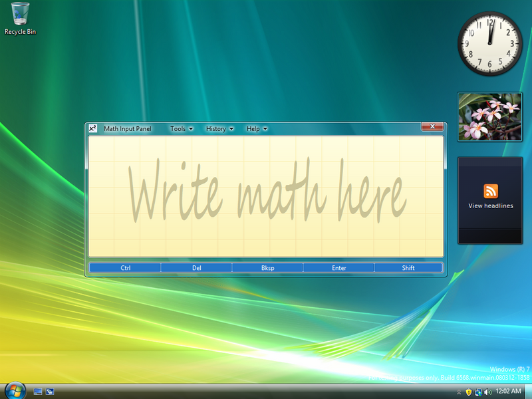Click the volume speaker tray icon
The width and height of the screenshot is (532, 399).
[x=488, y=392]
